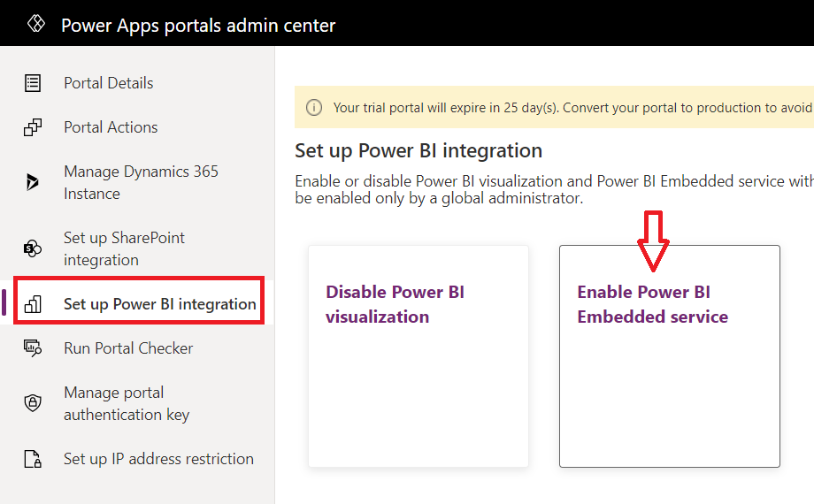Screen dimensions: 814x504
Task: Click the trial expiry info icon
Action: point(314,108)
